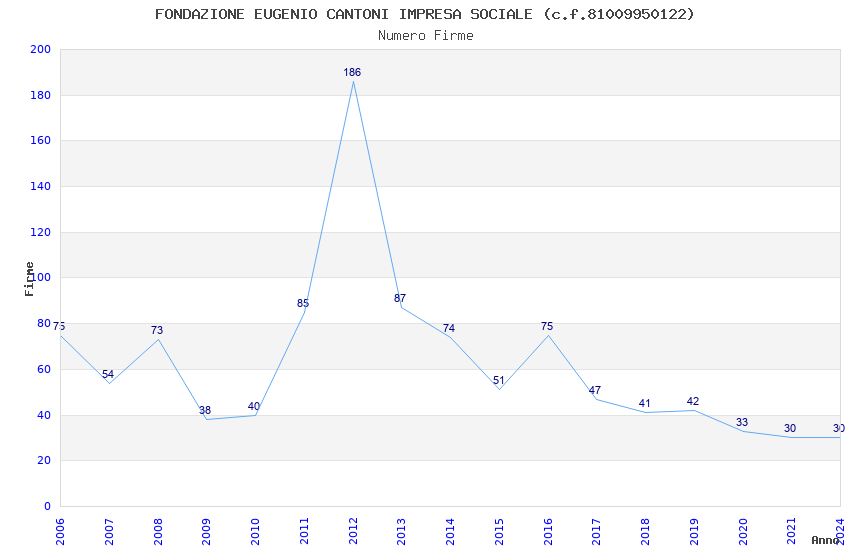Click the y-axis value 140
850x550 pixels.
40,186
